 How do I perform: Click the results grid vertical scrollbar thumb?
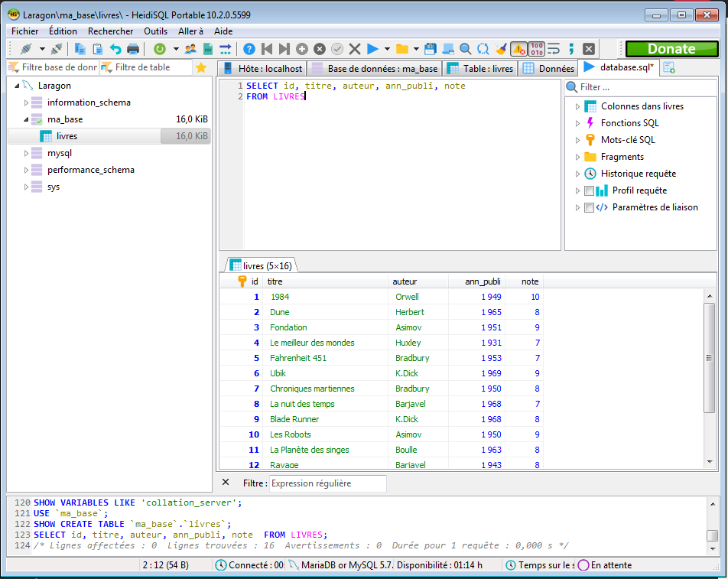[709, 357]
